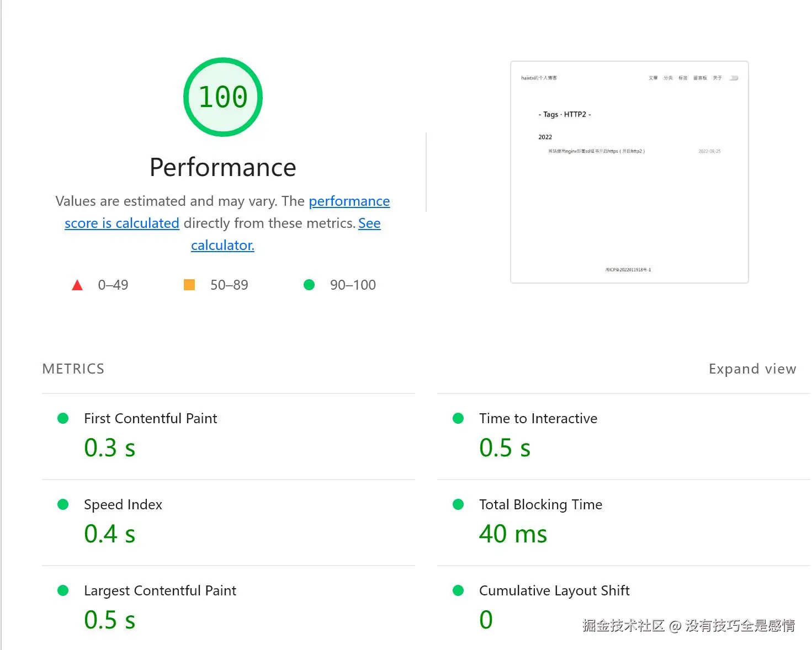
Task: Click green dot beside Time to Interactive
Action: click(x=458, y=418)
